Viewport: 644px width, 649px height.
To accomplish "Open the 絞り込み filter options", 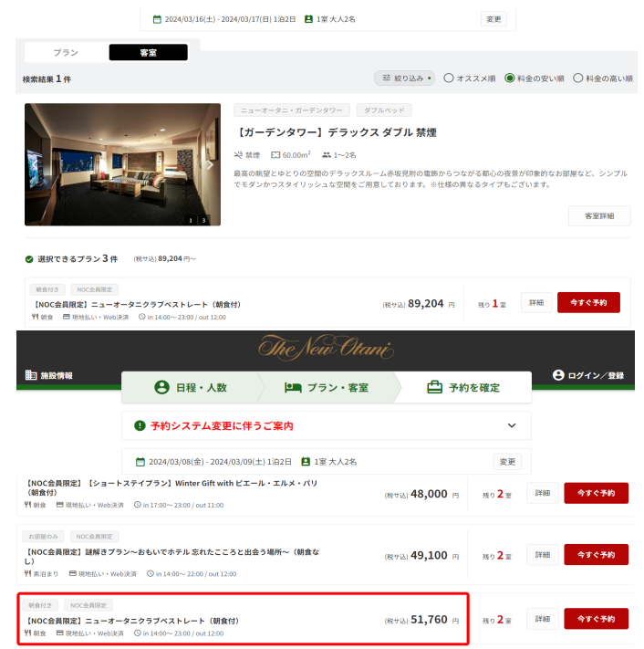I will tap(404, 78).
